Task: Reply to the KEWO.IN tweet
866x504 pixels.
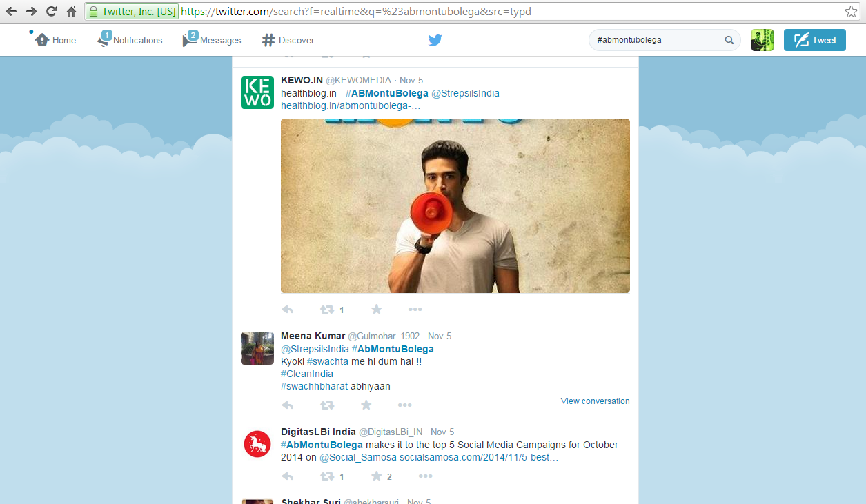Action: tap(288, 310)
